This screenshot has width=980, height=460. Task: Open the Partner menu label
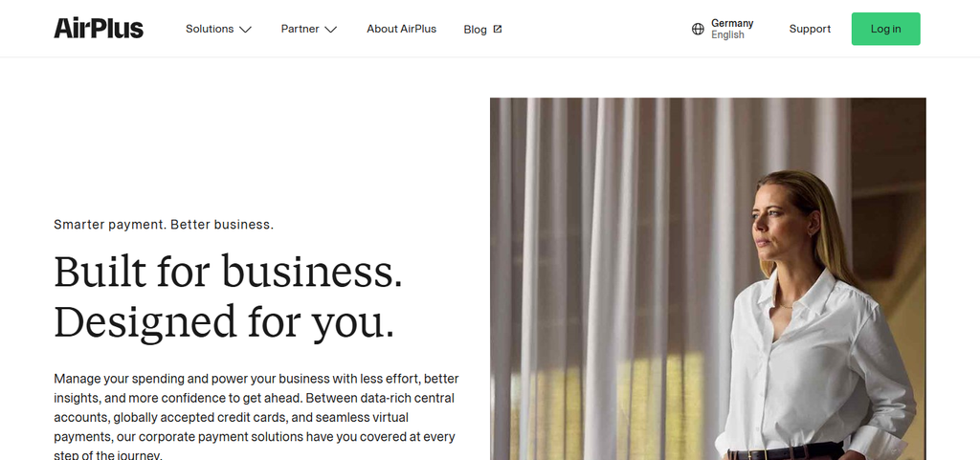[300, 29]
